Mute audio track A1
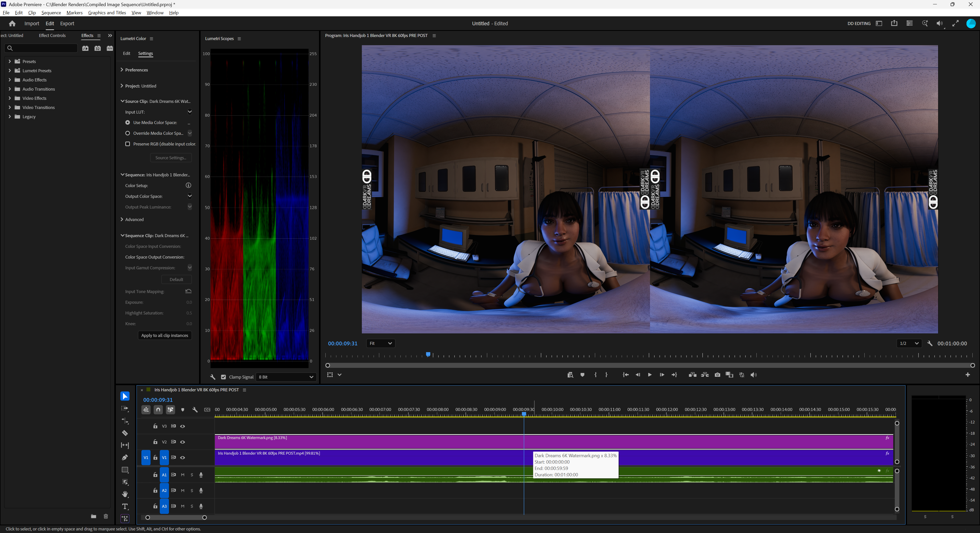The width and height of the screenshot is (980, 533). tap(183, 475)
